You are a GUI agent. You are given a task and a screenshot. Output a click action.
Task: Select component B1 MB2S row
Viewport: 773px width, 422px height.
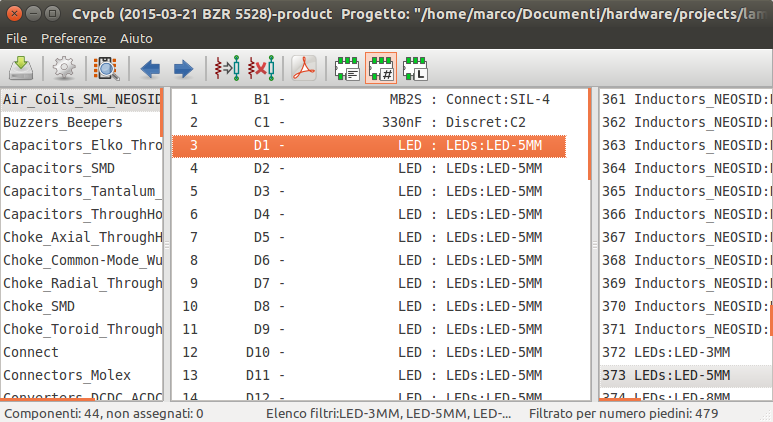[369, 99]
